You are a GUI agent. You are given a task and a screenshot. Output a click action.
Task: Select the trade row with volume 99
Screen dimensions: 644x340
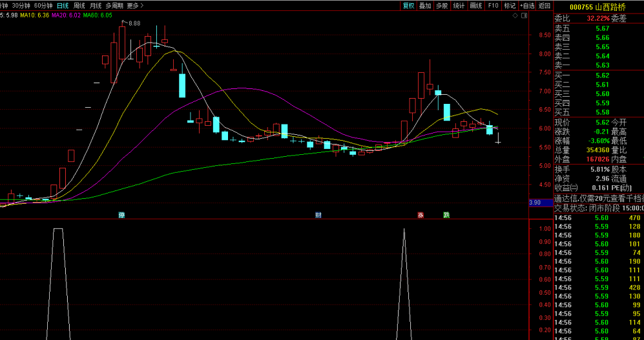tap(599, 305)
